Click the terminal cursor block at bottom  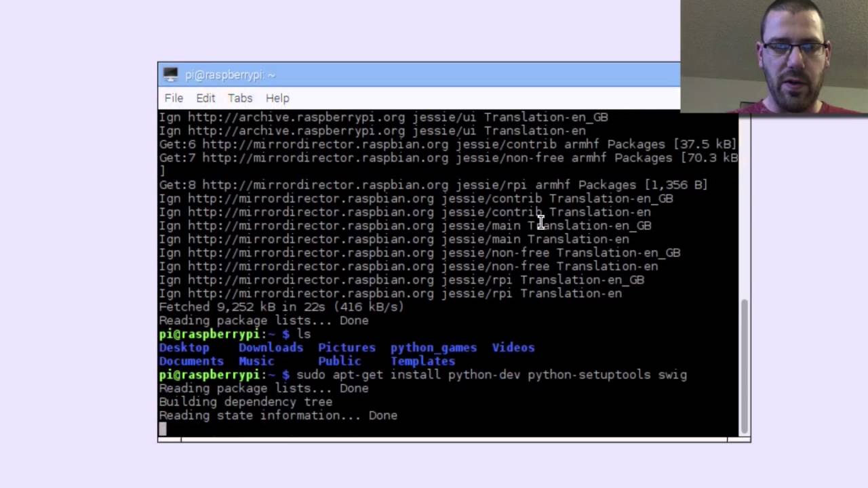click(x=163, y=428)
